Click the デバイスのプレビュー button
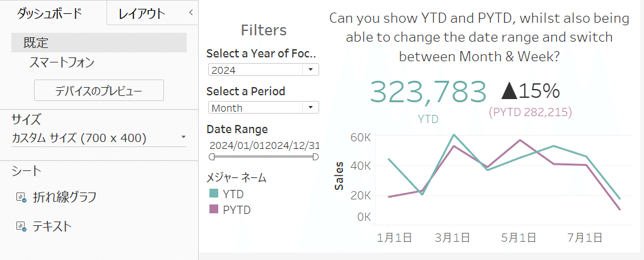 (x=98, y=90)
